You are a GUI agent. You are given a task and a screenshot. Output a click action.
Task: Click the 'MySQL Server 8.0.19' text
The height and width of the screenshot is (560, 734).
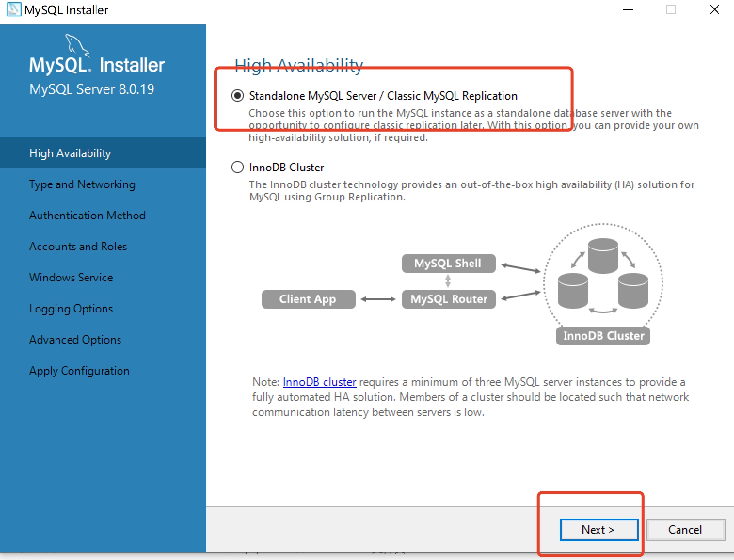(x=92, y=89)
